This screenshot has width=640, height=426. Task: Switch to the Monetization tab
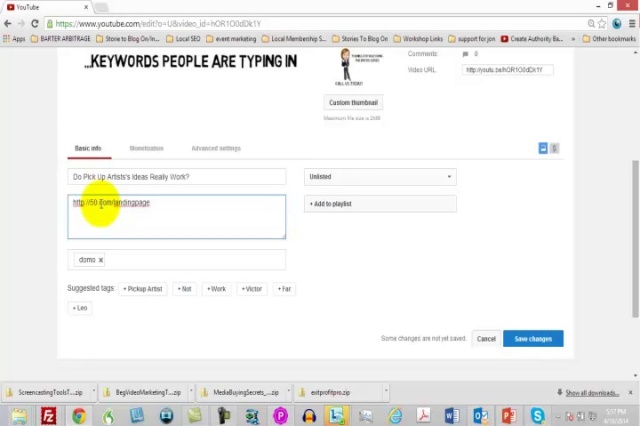[x=147, y=148]
